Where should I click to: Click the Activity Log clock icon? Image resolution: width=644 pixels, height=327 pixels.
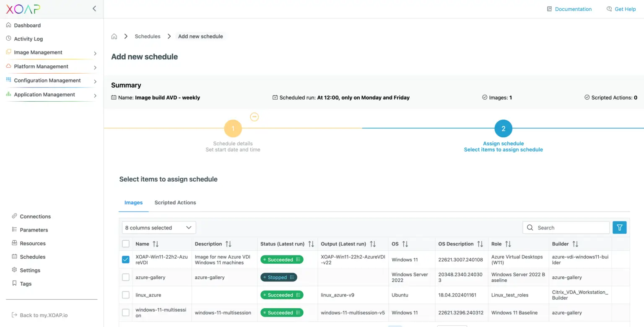coord(9,39)
